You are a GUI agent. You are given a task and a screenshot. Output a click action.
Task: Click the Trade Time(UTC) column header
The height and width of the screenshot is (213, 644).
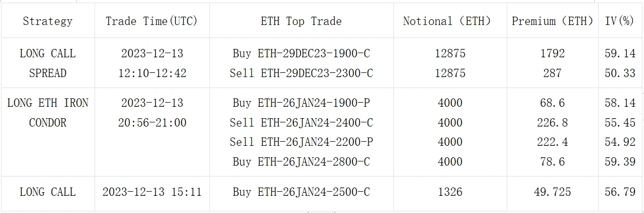[152, 21]
